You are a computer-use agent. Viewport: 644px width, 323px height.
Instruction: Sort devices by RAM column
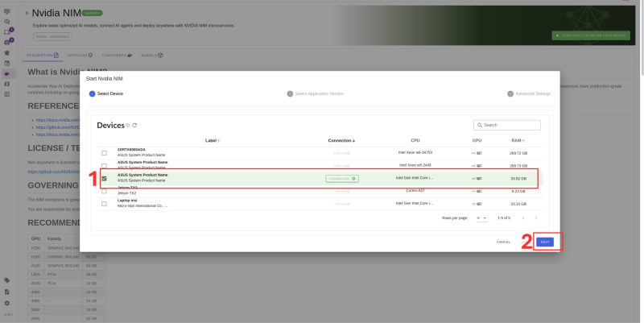click(518, 140)
